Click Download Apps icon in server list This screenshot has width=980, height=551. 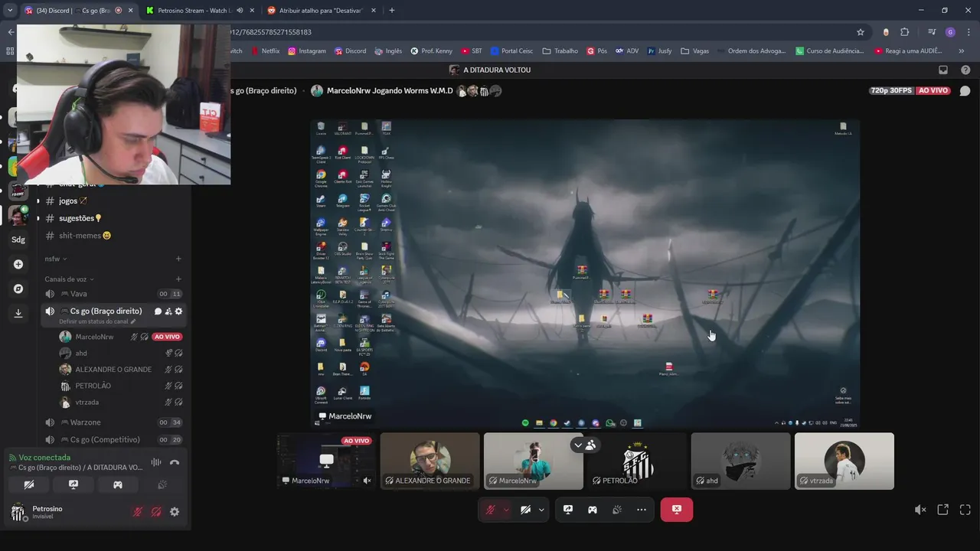click(x=18, y=313)
